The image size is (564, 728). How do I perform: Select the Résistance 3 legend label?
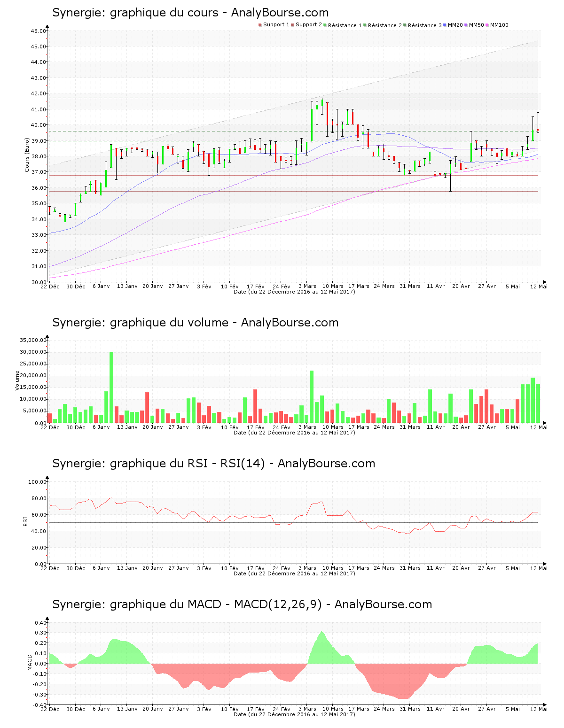pyautogui.click(x=425, y=25)
